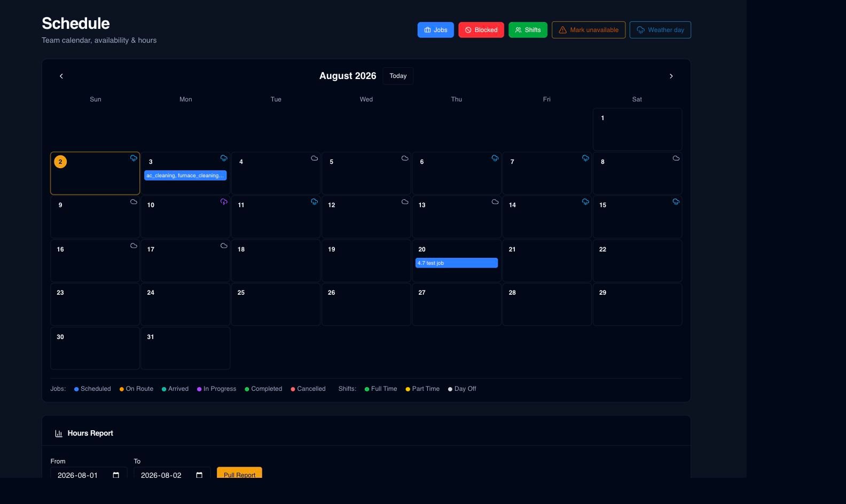Click the Full Time shift legend label
The image size is (846, 504).
pos(384,389)
